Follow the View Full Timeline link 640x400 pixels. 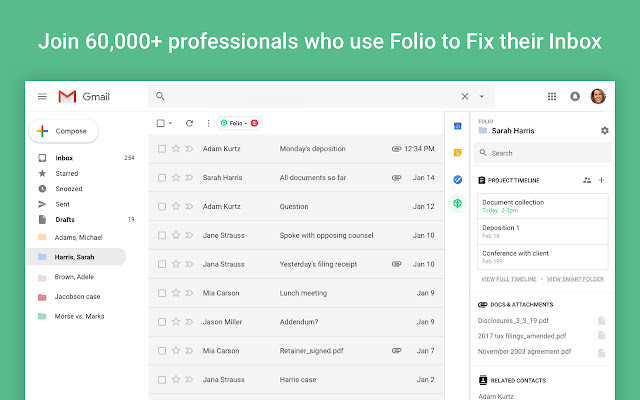click(509, 278)
